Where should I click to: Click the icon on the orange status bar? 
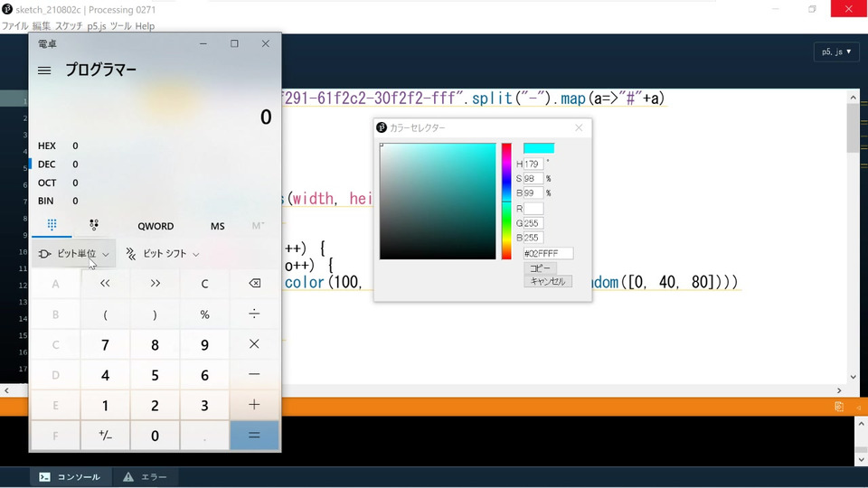point(839,407)
